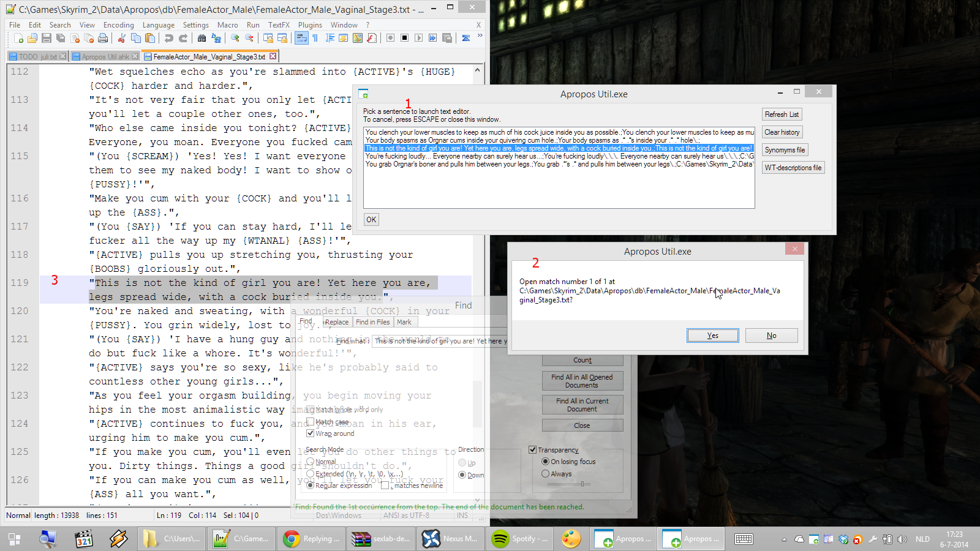
Task: Open Find via the binoculars icon
Action: coord(202,38)
